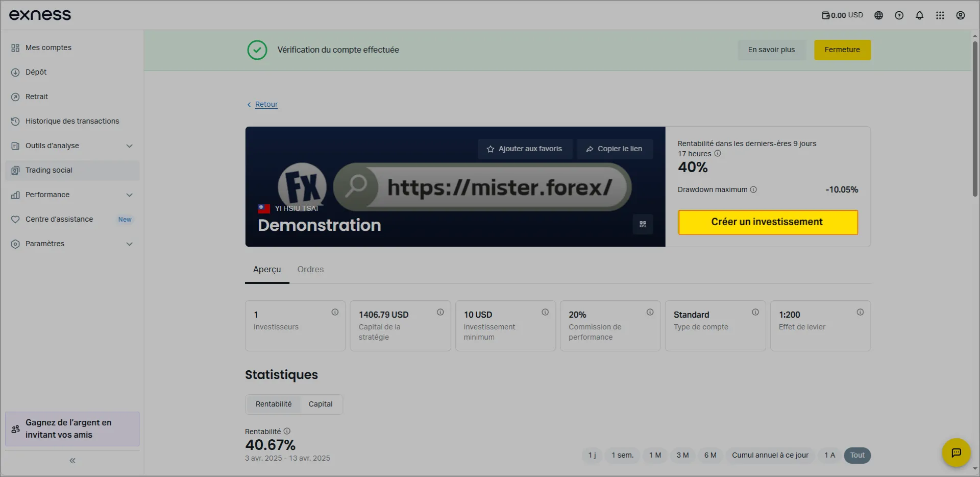Click info icon on Effet de levier card

tap(860, 312)
